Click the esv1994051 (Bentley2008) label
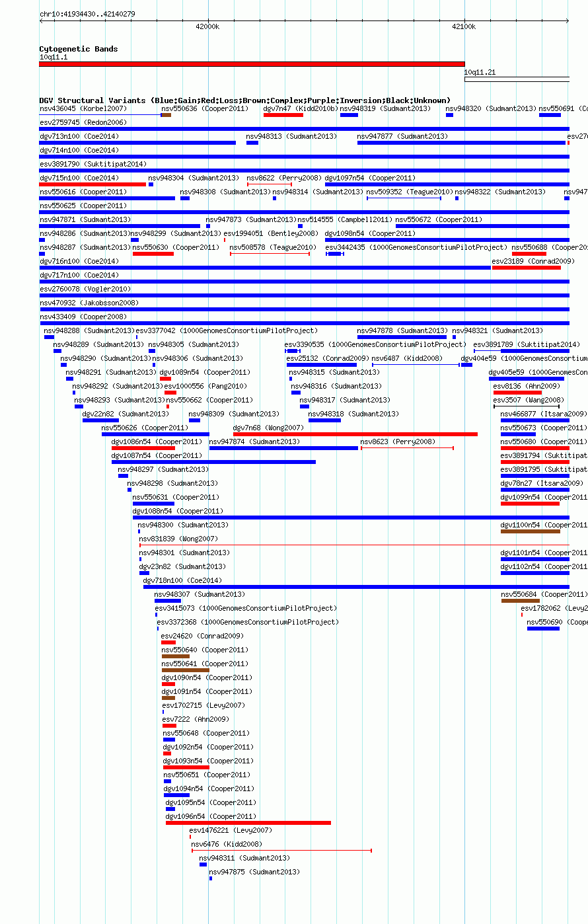588x924 pixels. tap(271, 233)
